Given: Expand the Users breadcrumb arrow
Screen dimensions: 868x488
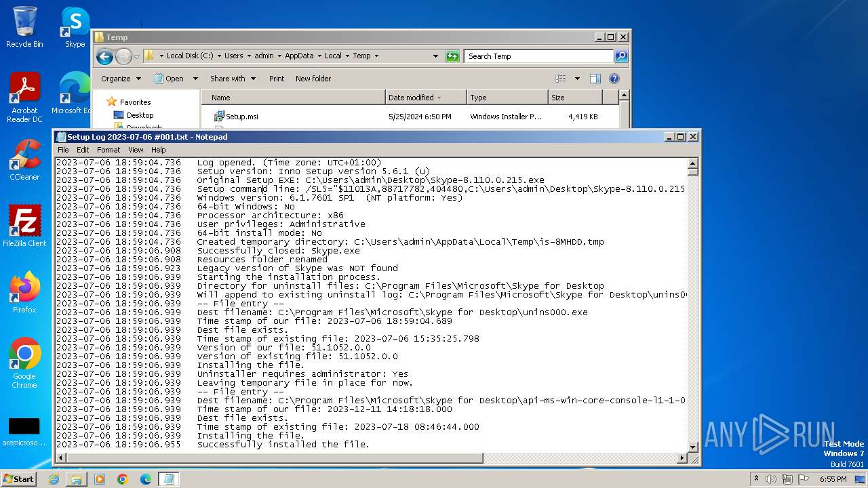Looking at the screenshot, I should [249, 56].
